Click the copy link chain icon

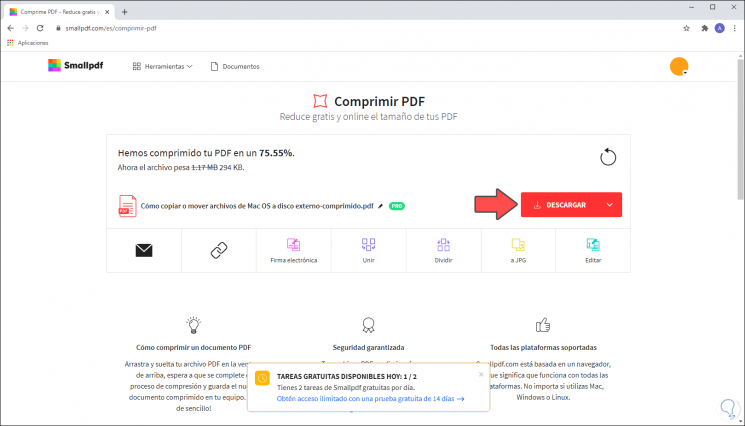click(x=219, y=250)
